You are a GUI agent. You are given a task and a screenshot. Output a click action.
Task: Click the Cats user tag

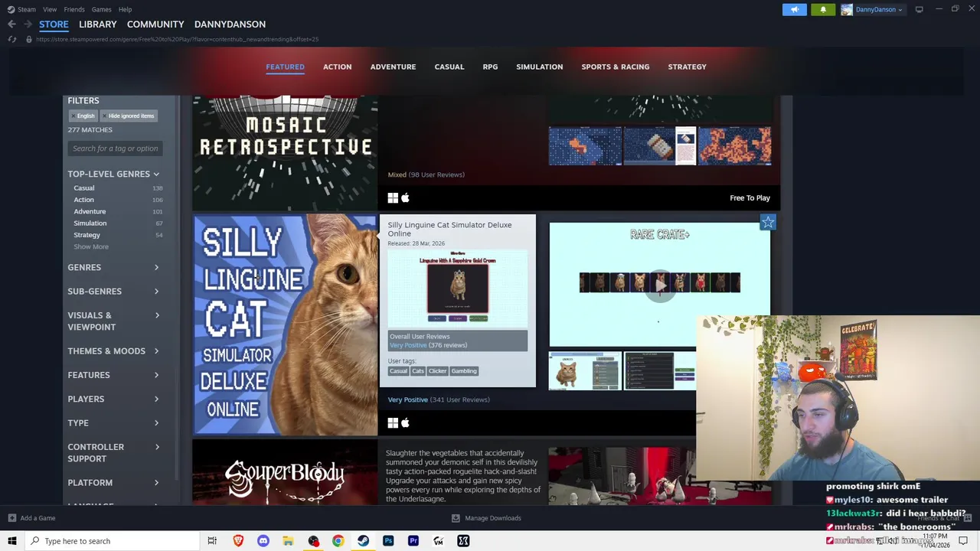pyautogui.click(x=418, y=371)
